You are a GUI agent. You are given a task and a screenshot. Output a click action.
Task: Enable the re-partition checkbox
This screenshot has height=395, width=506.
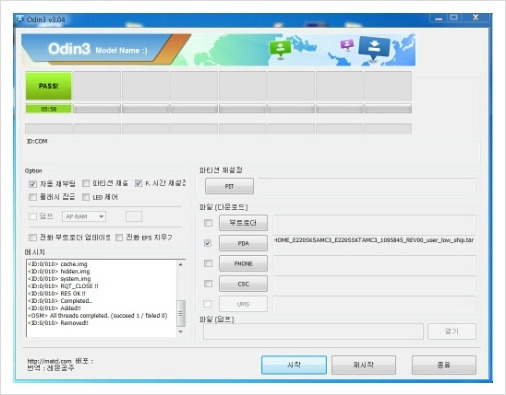click(86, 183)
